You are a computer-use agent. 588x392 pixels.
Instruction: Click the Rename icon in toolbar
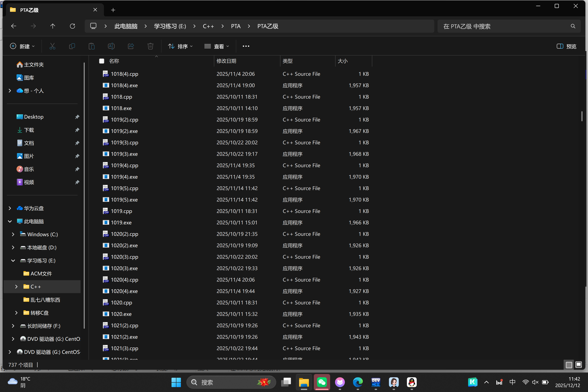(111, 46)
